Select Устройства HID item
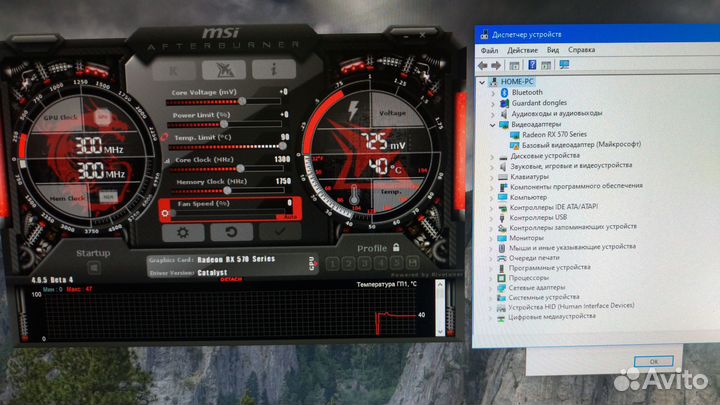Viewport: 720px width, 405px height. [571, 307]
